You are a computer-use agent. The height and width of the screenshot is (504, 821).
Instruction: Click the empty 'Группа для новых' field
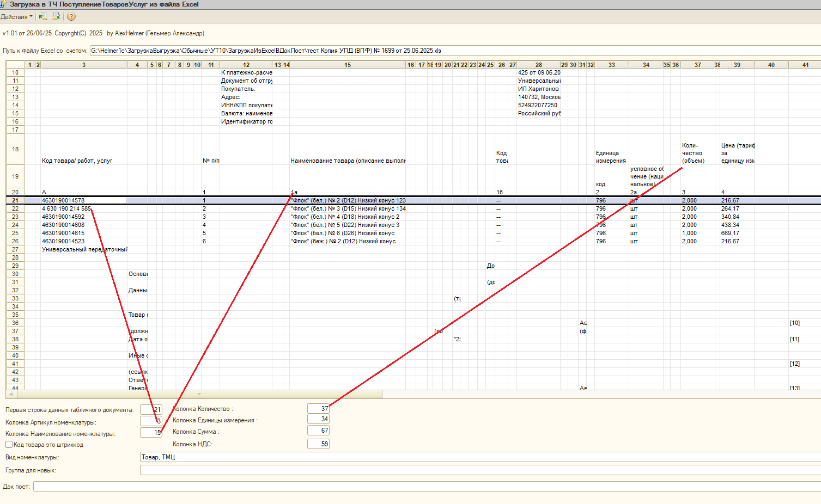[x=481, y=470]
